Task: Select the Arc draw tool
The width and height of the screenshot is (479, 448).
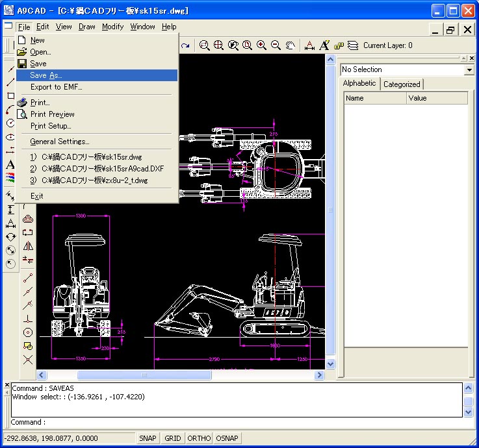Action: tap(10, 110)
